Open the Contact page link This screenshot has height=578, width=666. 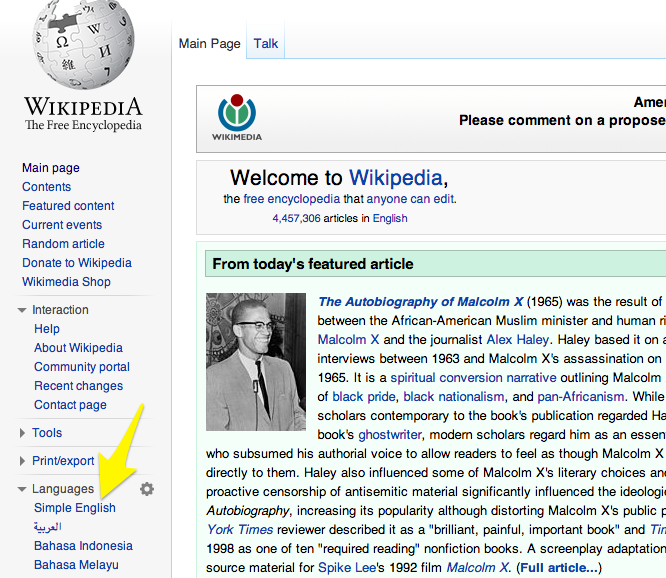tap(70, 405)
